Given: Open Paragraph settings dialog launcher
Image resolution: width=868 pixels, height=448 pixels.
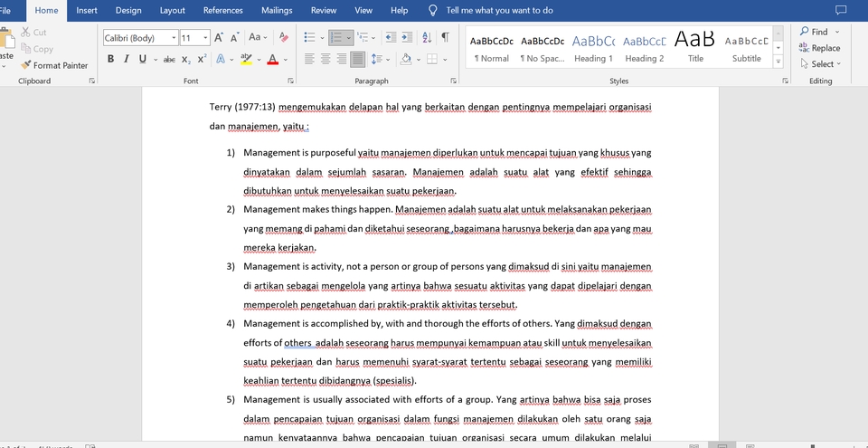Looking at the screenshot, I should pyautogui.click(x=453, y=81).
